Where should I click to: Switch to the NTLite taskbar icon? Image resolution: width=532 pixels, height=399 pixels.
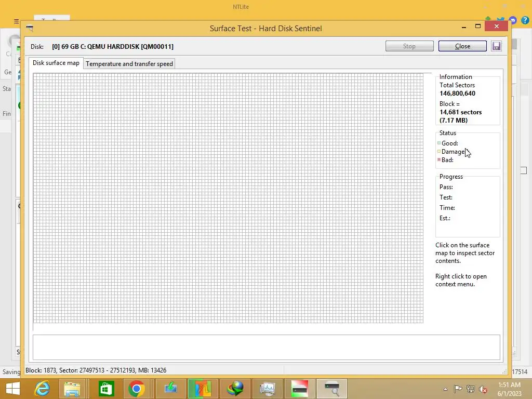point(203,389)
